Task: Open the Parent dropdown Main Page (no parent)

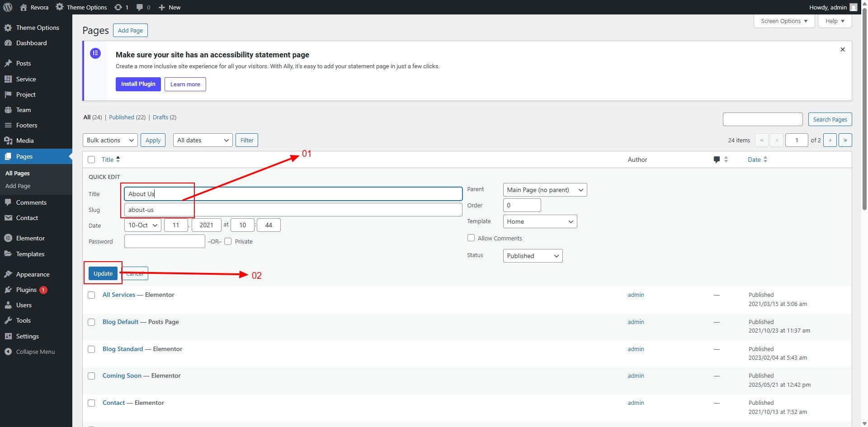Action: coord(545,190)
